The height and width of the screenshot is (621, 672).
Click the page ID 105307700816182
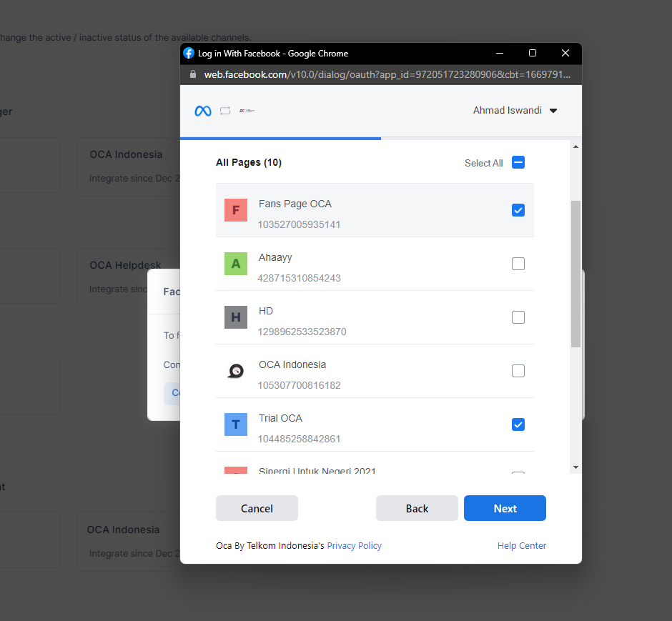click(299, 385)
